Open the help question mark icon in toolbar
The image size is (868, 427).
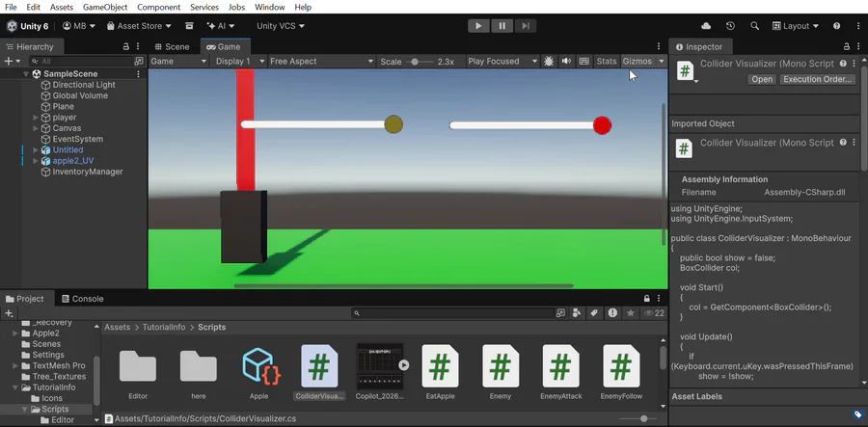pos(836,26)
